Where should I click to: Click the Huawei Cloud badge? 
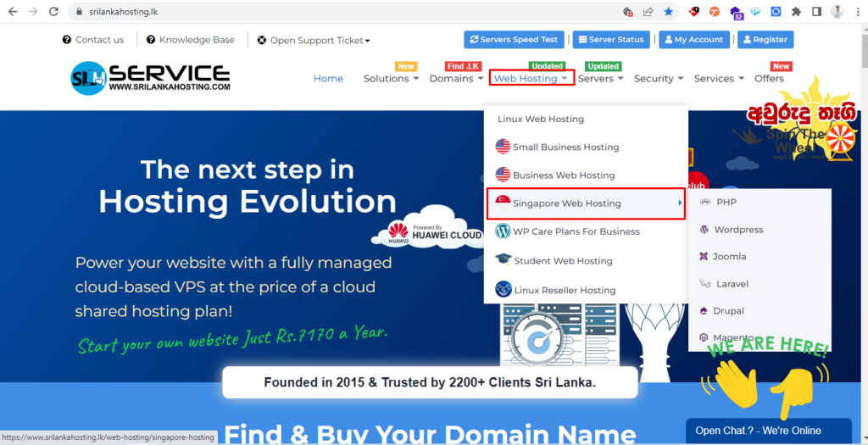(427, 229)
